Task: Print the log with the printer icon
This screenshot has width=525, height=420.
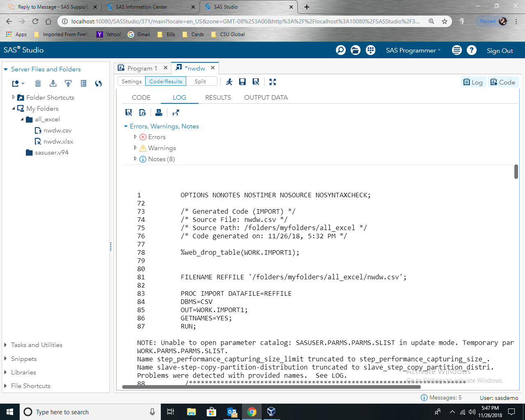Action: (x=159, y=113)
